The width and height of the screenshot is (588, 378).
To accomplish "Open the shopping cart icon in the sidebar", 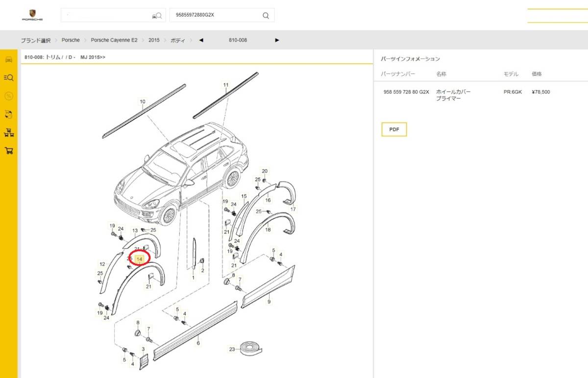I will point(9,151).
